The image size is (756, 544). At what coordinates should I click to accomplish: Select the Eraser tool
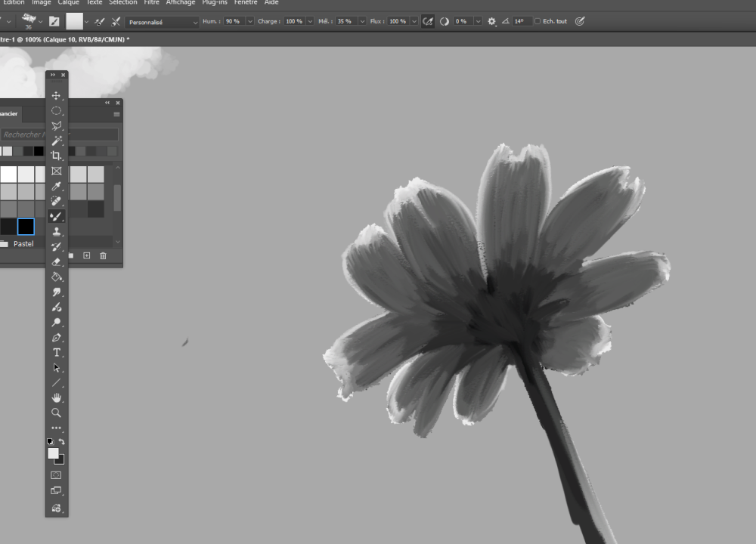pos(57,261)
